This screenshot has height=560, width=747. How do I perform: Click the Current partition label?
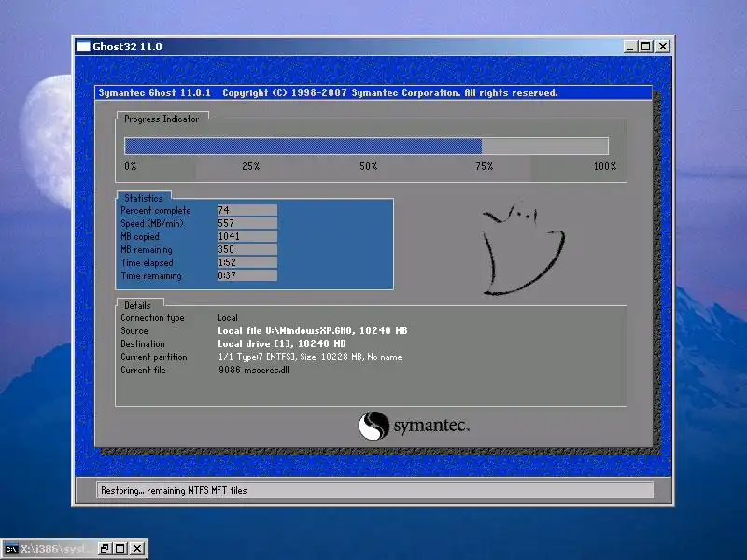[x=154, y=357]
